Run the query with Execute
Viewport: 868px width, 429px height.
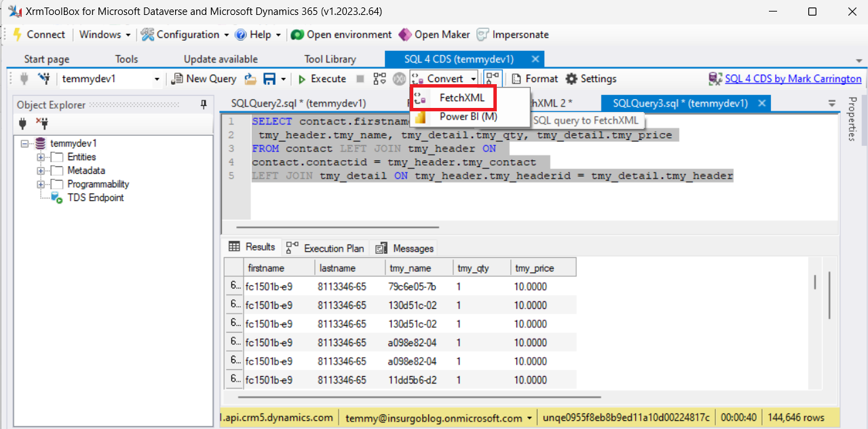[x=322, y=79]
